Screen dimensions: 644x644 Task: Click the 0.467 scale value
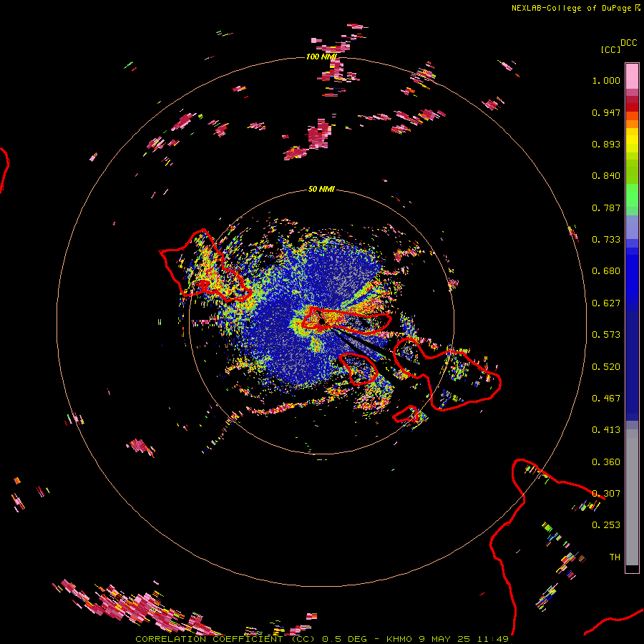click(x=606, y=399)
